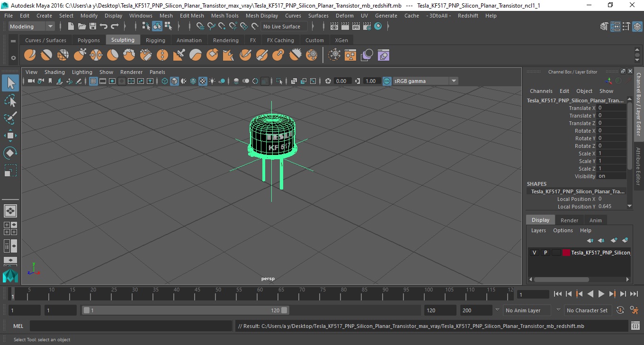This screenshot has width=644, height=345.
Task: Open the File menu
Action: (9, 16)
